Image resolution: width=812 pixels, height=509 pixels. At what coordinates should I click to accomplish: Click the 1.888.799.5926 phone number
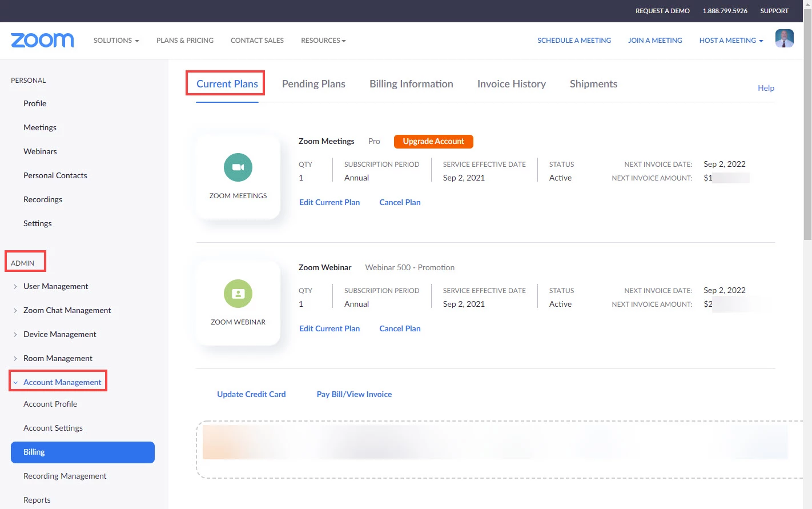click(725, 11)
